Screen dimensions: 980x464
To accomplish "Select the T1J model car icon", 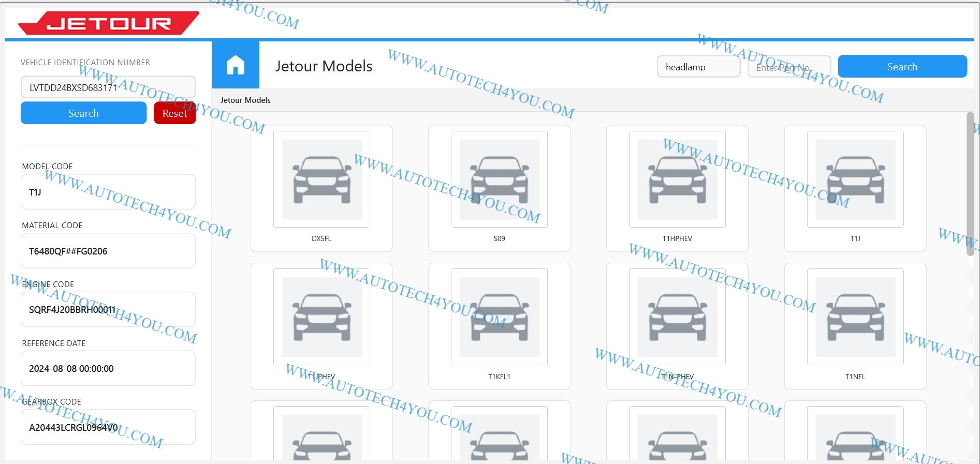I will point(855,179).
